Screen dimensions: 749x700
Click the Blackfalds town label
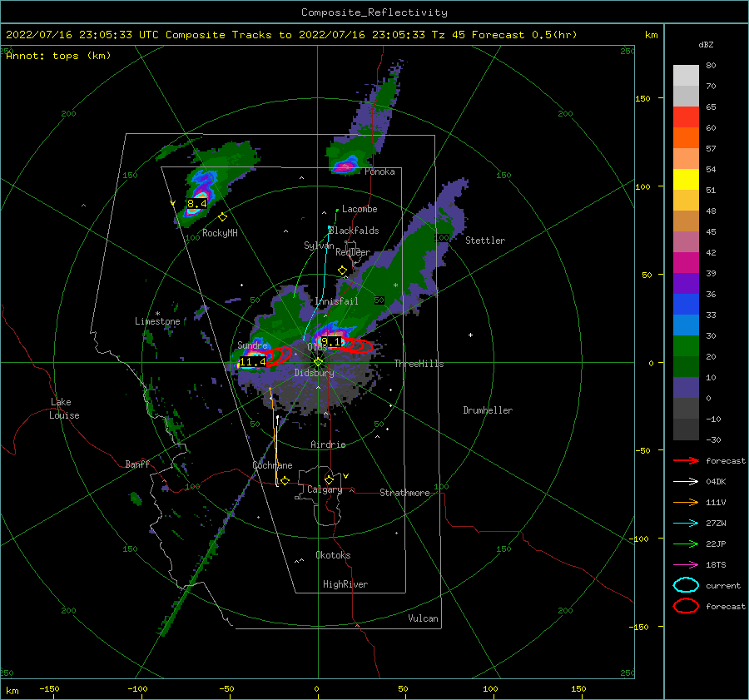(354, 231)
